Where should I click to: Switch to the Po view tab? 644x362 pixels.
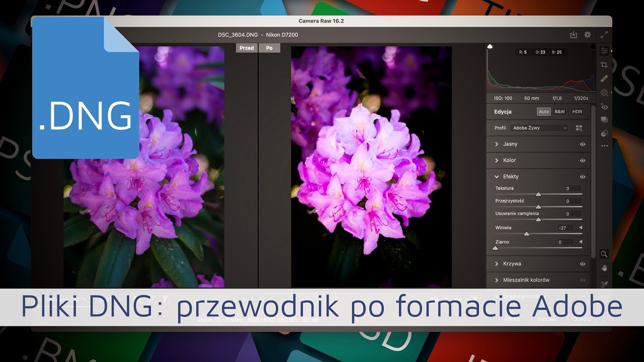click(x=269, y=48)
